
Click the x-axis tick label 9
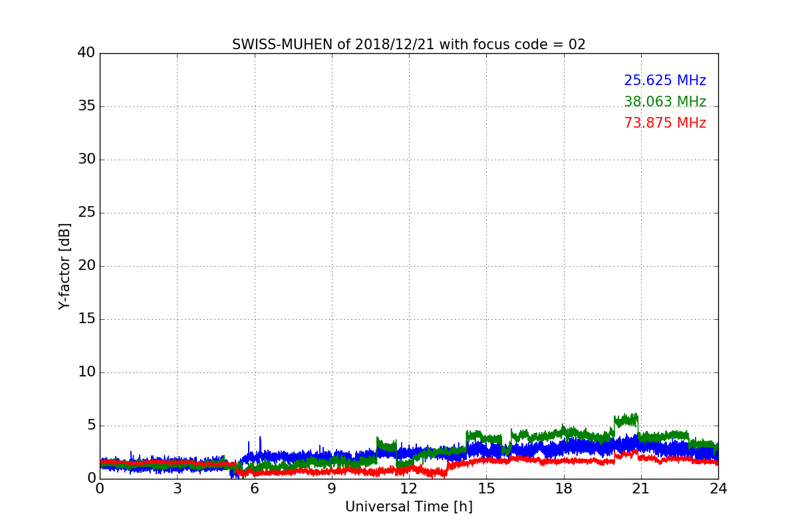(x=332, y=488)
